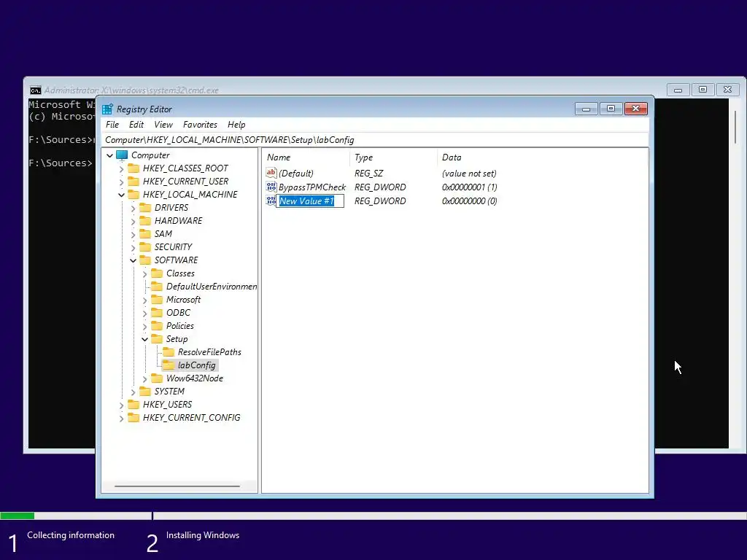Click the (Default) string value icon
The width and height of the screenshot is (747, 560).
click(271, 174)
